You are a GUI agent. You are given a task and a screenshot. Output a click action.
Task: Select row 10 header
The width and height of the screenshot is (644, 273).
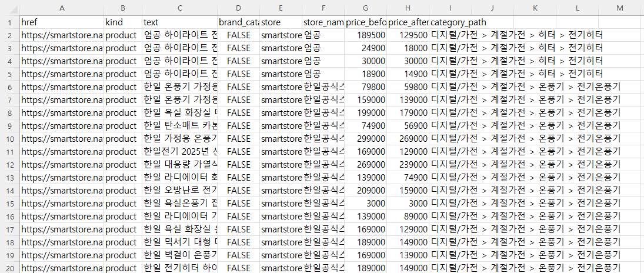coord(9,138)
